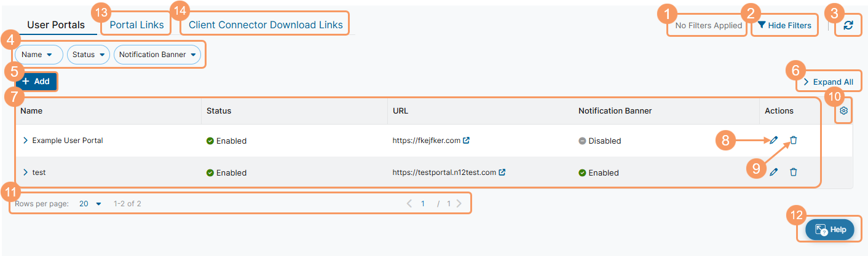Click the refresh icon
Screen dimensions: 868x256
pos(848,25)
